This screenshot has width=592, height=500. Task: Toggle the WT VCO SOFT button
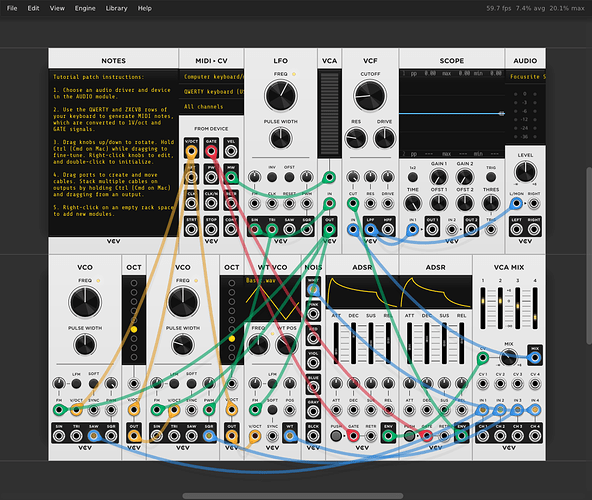[272, 410]
